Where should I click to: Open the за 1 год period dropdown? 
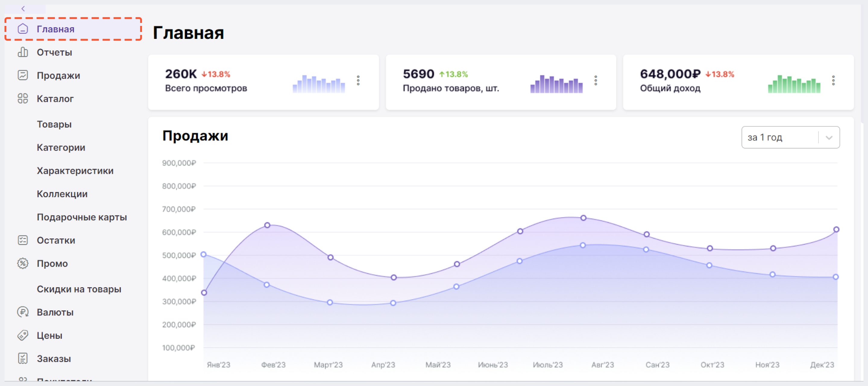(x=791, y=137)
